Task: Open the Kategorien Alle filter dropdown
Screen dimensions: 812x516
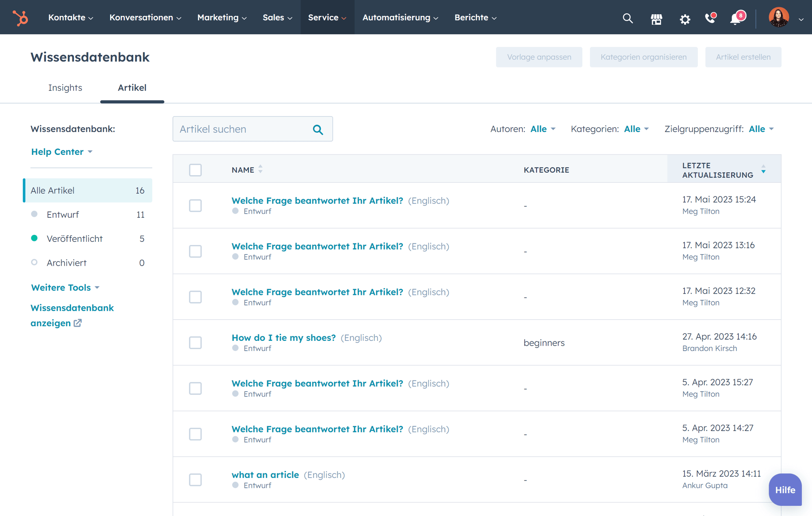Action: (x=636, y=129)
